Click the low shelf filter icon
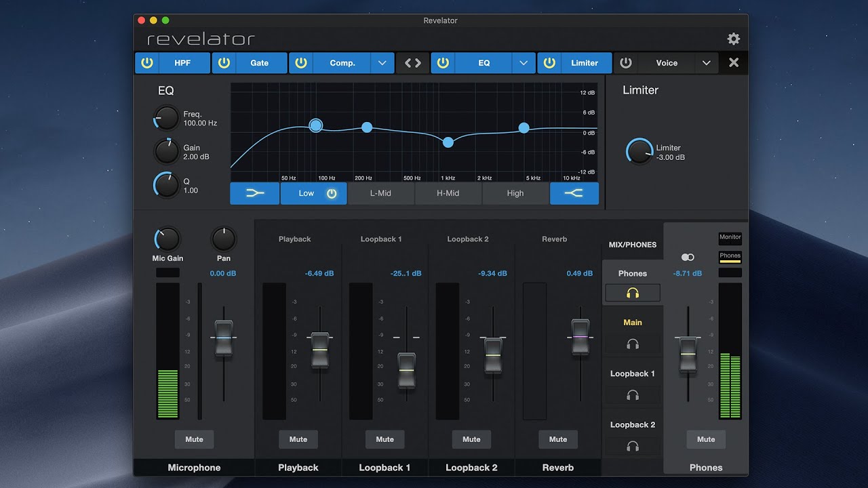The height and width of the screenshot is (488, 868). click(254, 193)
